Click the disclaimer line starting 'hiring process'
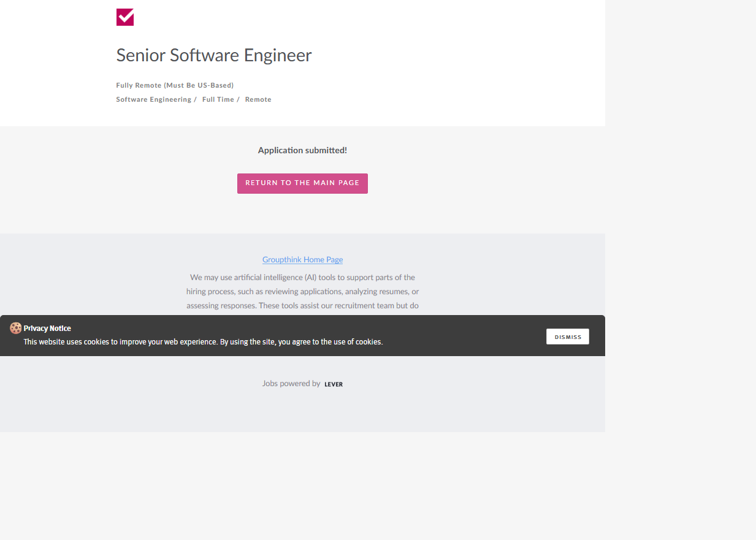The height and width of the screenshot is (540, 756). (x=302, y=292)
